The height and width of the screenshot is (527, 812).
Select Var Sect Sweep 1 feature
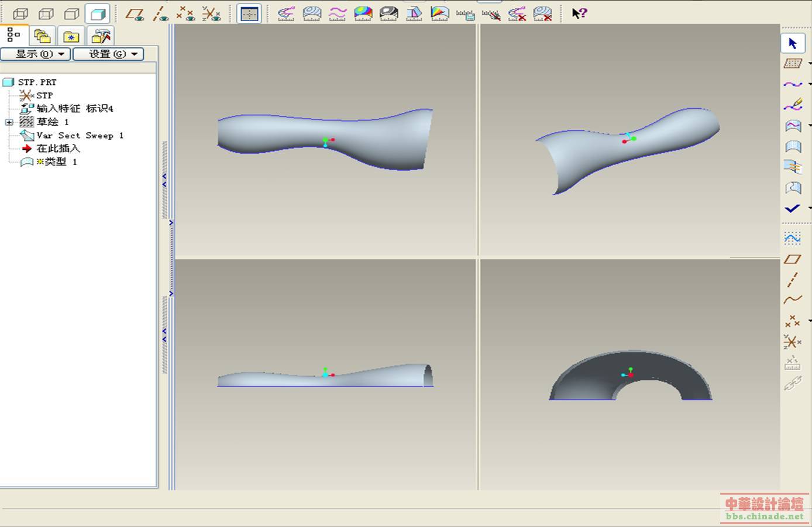click(80, 136)
